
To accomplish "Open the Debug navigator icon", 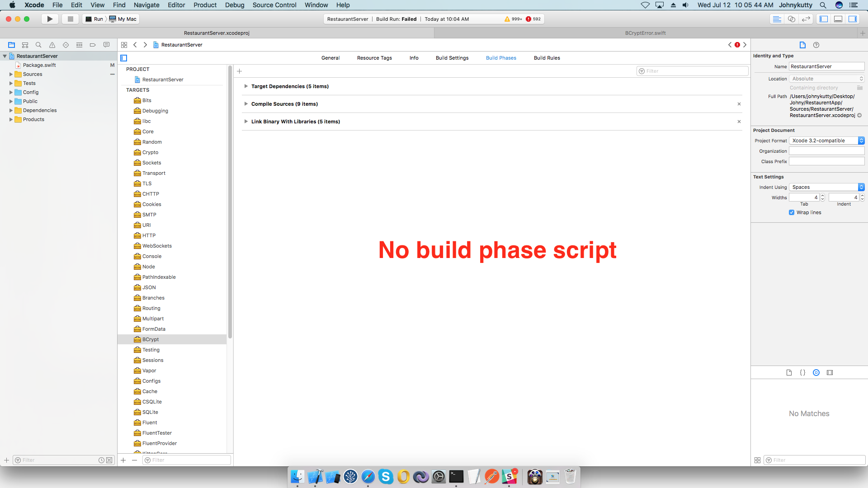I will 79,45.
